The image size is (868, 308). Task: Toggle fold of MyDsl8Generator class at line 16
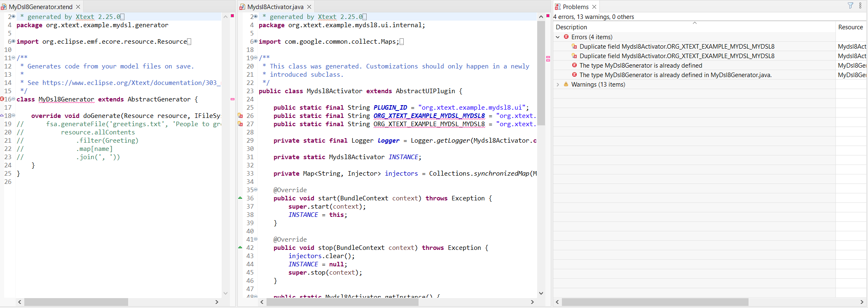click(x=14, y=99)
